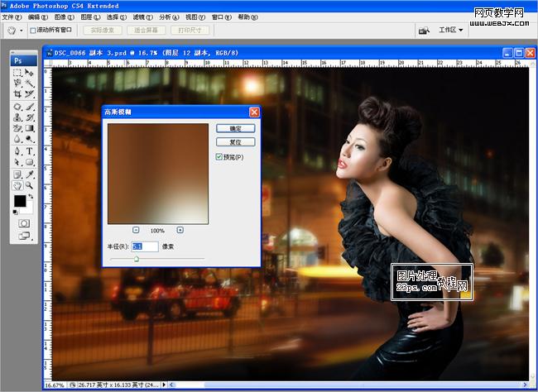The height and width of the screenshot is (392, 538).
Task: Click the radius input field
Action: [145, 246]
